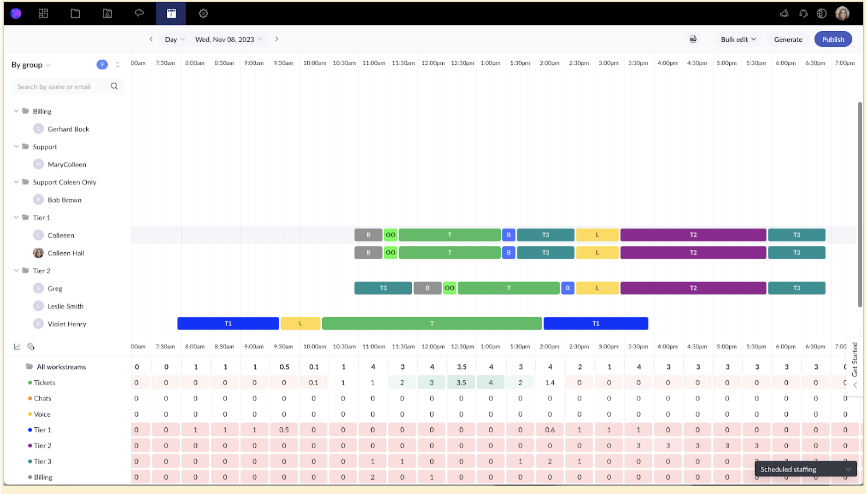
Task: Toggle the Tickets workstream row
Action: 44,382
